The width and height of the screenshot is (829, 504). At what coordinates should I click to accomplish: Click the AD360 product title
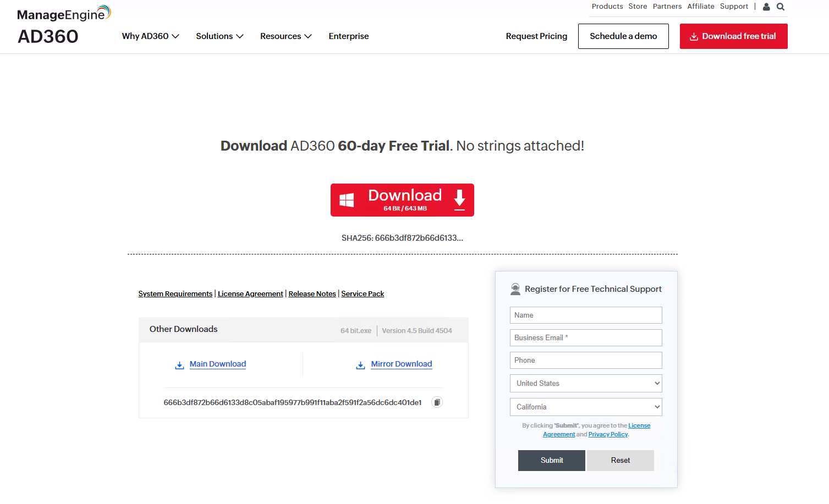(48, 37)
